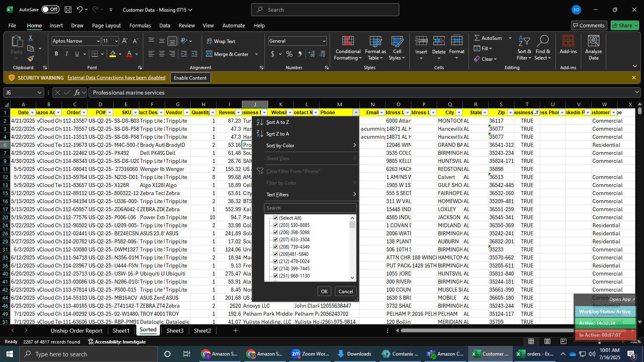The height and width of the screenshot is (362, 644).
Task: Uncheck filter value (251) 968-1130
Action: tap(276, 276)
